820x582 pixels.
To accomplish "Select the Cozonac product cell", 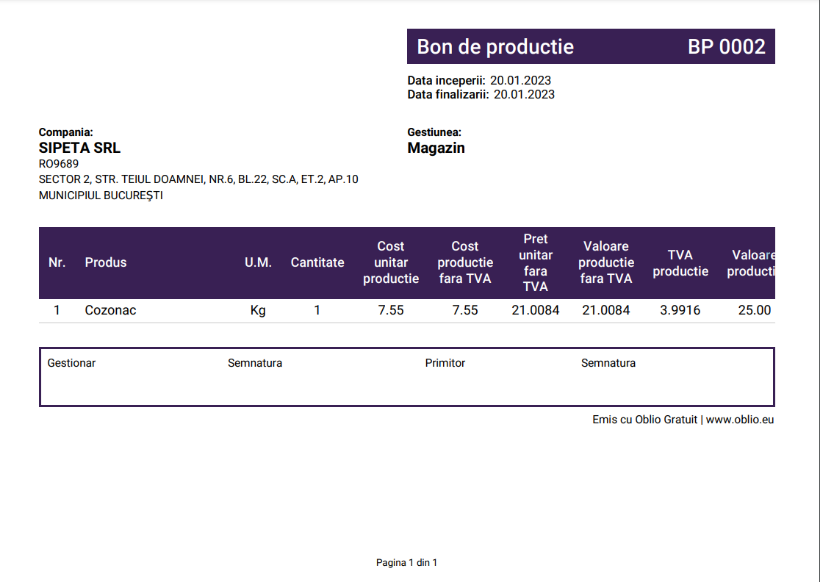I will (110, 311).
